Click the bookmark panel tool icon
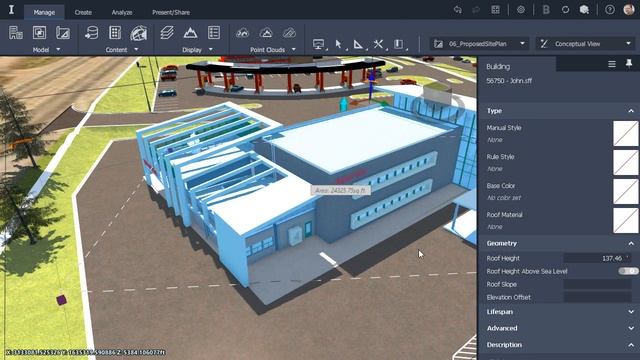 click(x=398, y=44)
